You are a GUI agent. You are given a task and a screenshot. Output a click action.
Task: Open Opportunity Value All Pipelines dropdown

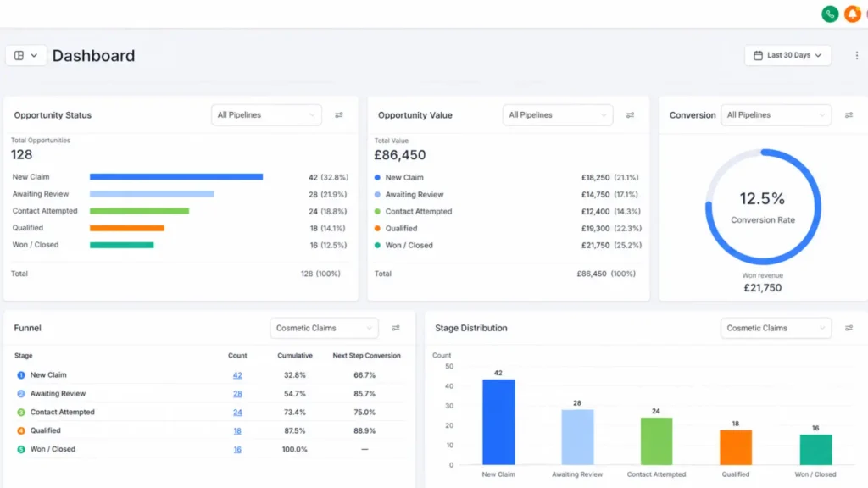click(558, 115)
